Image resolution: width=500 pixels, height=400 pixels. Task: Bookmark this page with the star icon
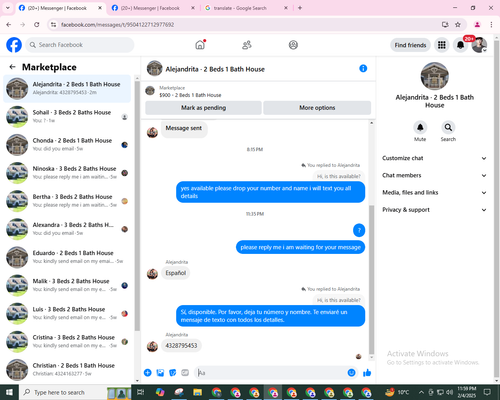(x=458, y=25)
